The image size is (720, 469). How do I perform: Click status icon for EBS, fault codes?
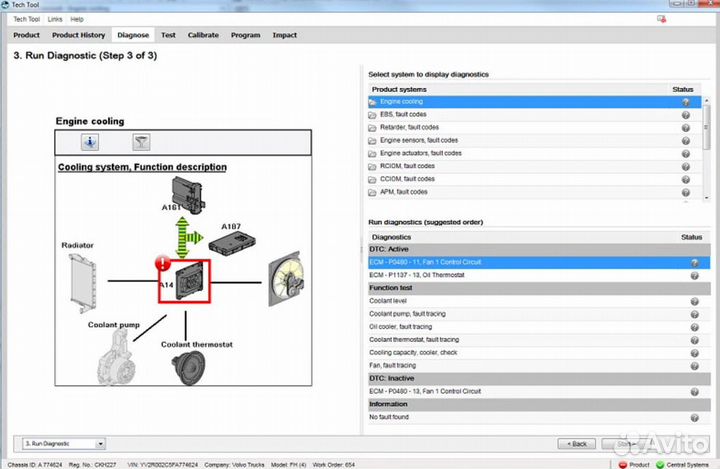click(x=685, y=115)
